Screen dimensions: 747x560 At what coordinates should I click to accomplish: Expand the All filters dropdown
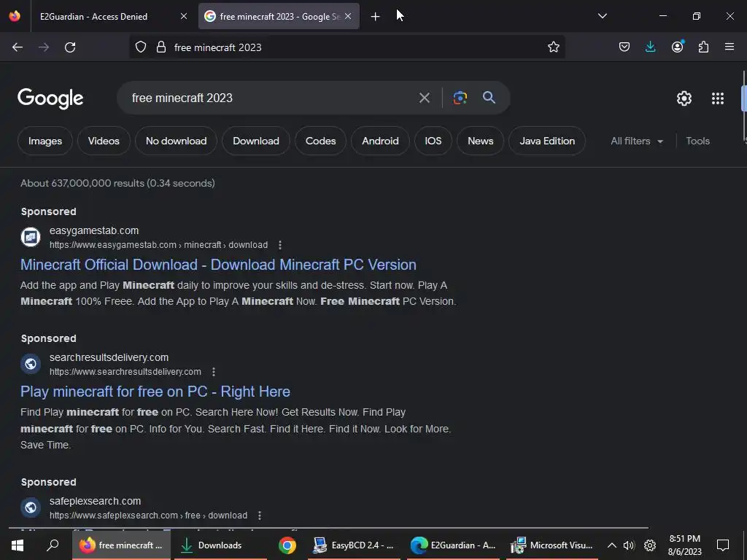click(637, 141)
